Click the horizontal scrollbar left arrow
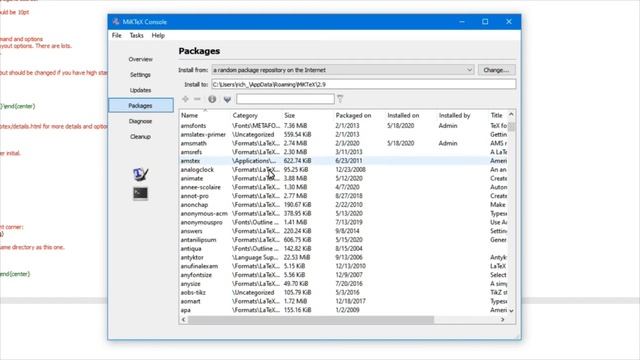This screenshot has width=640, height=360. coord(184,320)
